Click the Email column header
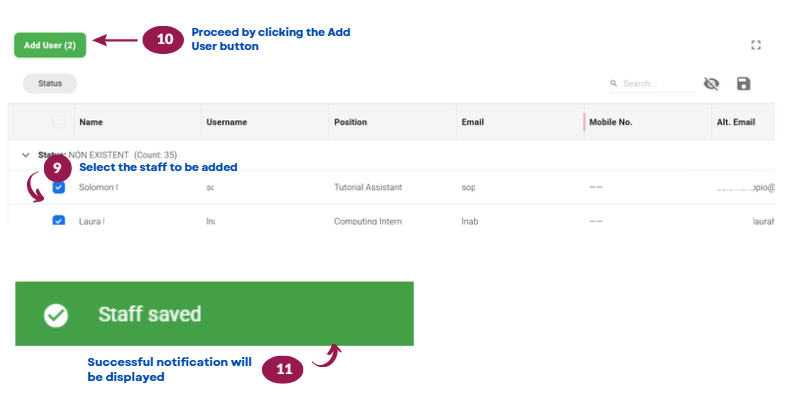Viewport: 803px width, 404px height. [x=473, y=122]
